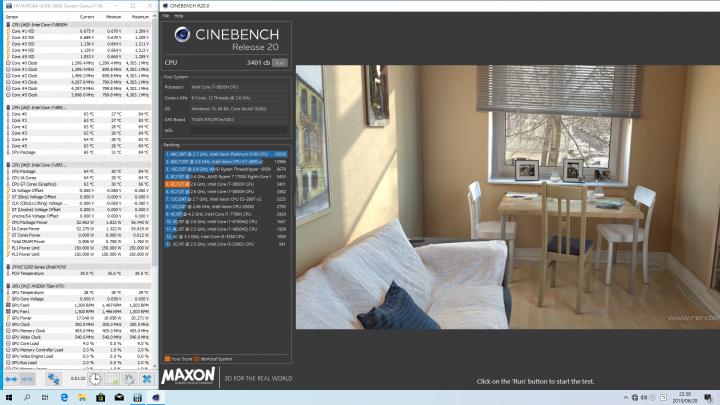Click the GFX Board field showing TITAN RTX
The height and width of the screenshot is (405, 720).
coord(239,119)
